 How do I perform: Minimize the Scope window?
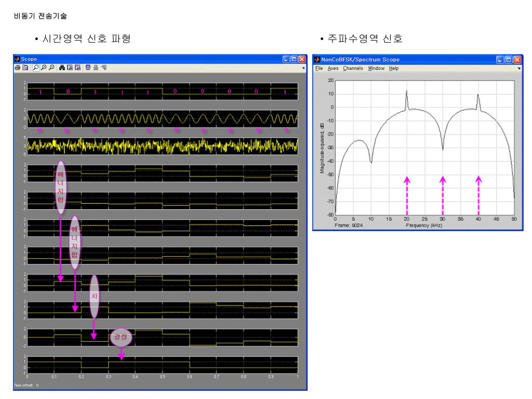click(x=286, y=59)
